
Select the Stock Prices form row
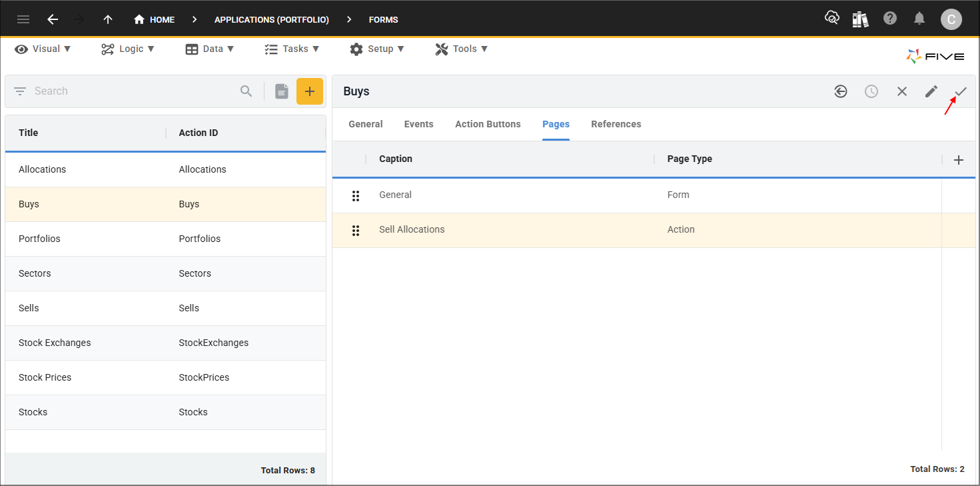[165, 377]
